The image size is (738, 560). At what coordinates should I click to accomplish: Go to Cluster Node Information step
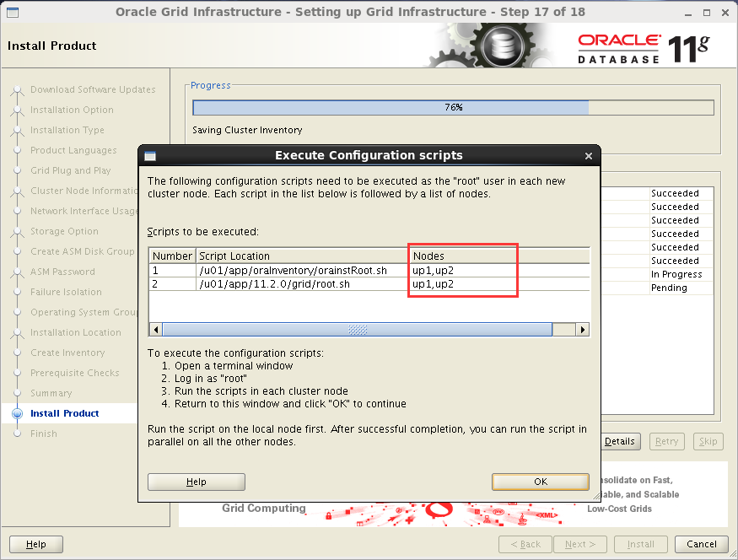click(x=83, y=191)
